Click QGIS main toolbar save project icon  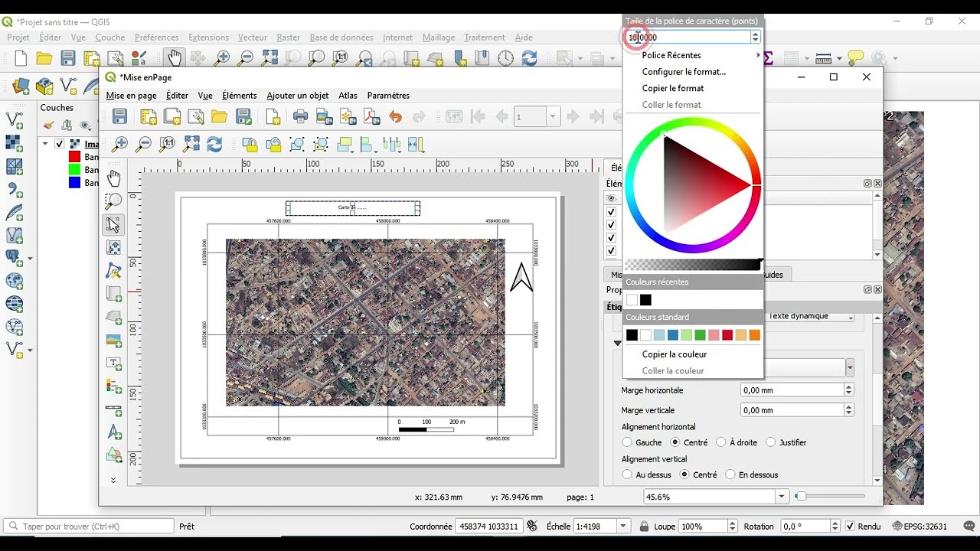[68, 58]
